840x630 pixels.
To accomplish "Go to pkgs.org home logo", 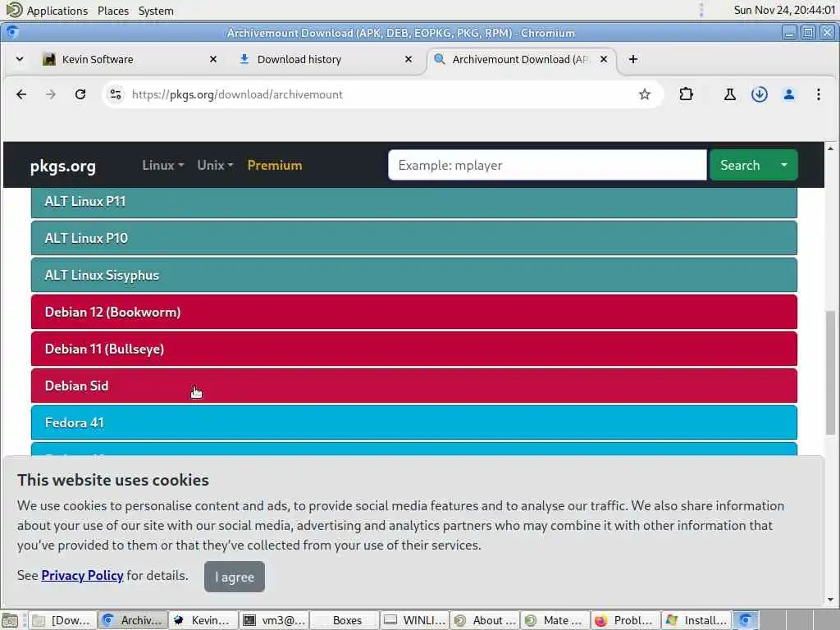I will pyautogui.click(x=62, y=166).
